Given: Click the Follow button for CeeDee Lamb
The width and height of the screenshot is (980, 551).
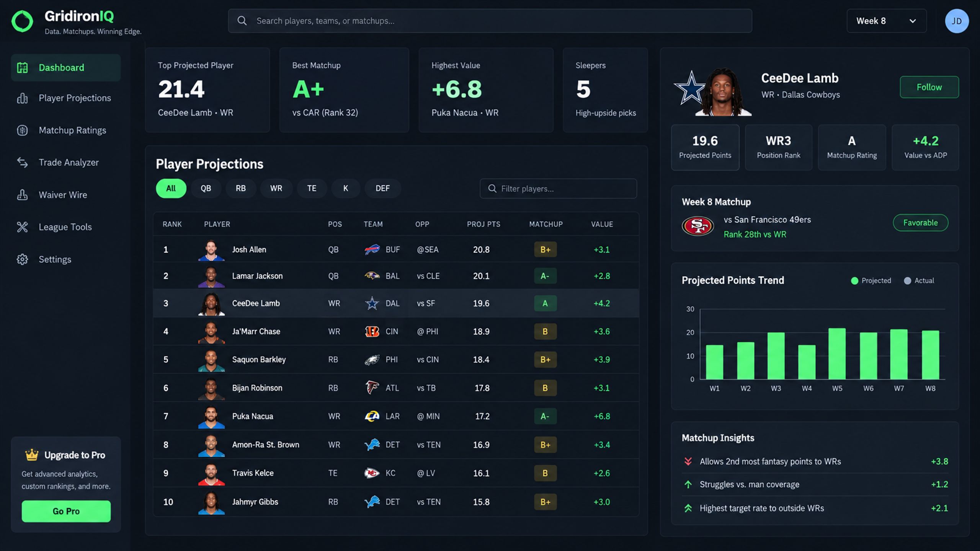Looking at the screenshot, I should [929, 87].
